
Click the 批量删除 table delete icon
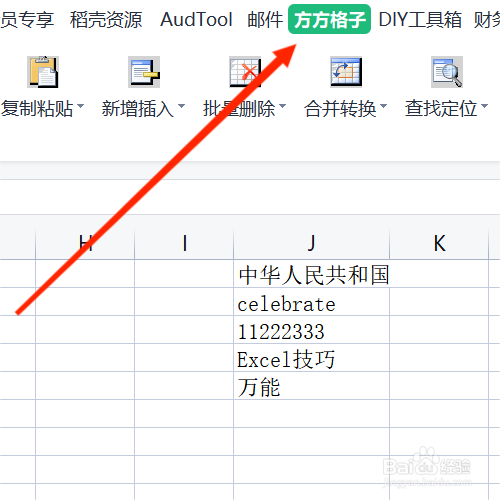point(245,72)
